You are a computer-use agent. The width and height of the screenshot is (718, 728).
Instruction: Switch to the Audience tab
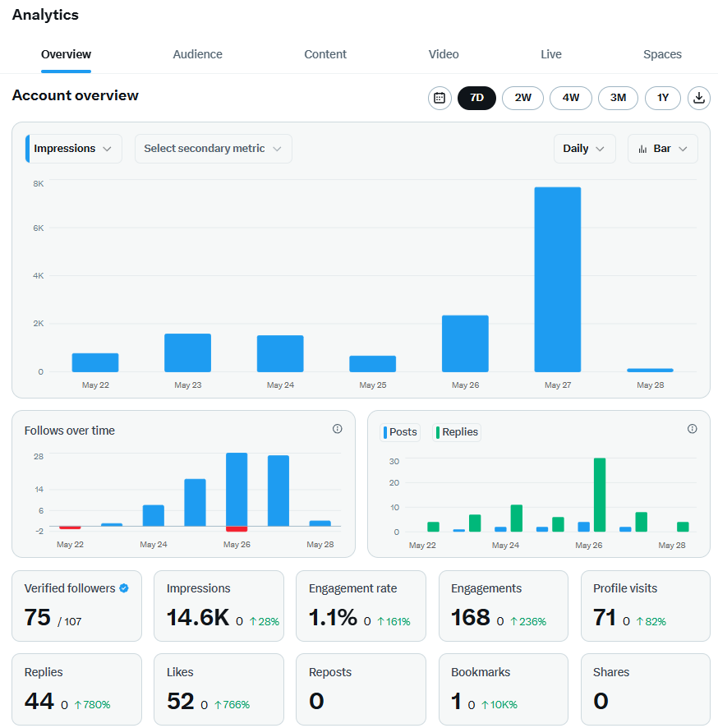(198, 54)
